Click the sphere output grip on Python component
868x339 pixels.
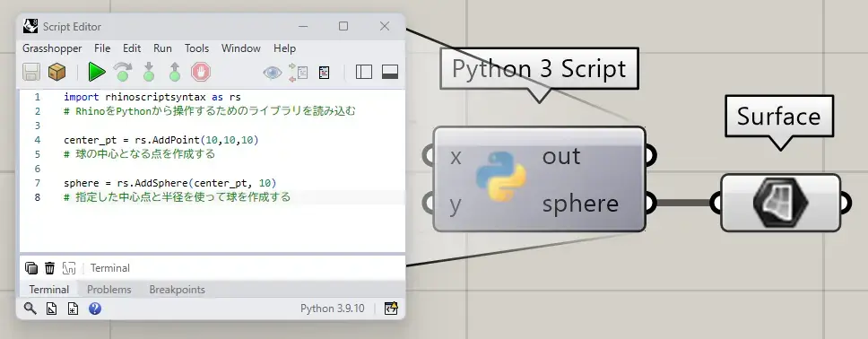pyautogui.click(x=651, y=204)
